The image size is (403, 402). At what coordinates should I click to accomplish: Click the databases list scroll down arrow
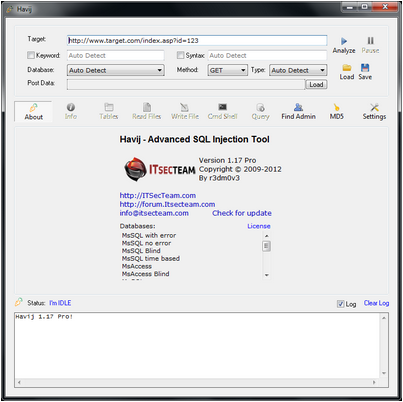click(266, 275)
